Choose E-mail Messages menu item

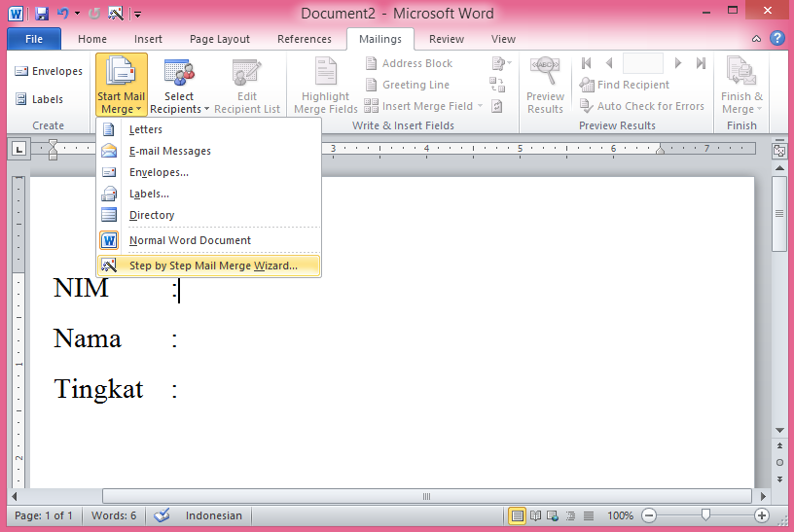pyautogui.click(x=208, y=151)
